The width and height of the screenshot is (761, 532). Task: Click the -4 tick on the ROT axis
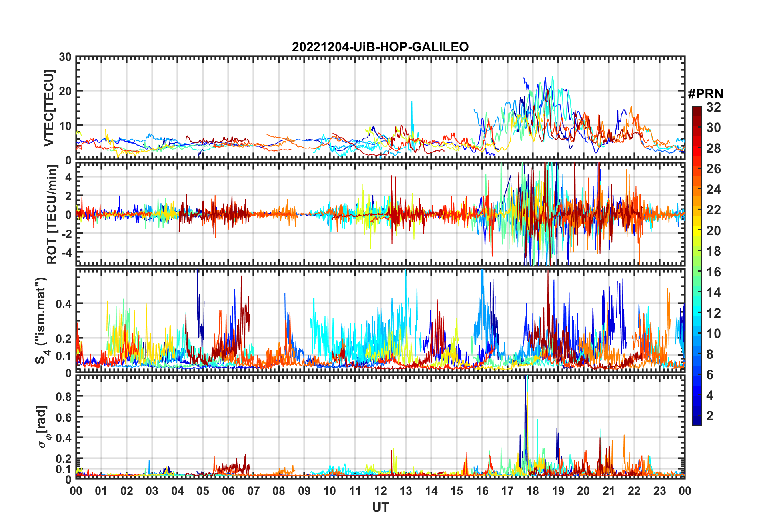click(x=66, y=252)
